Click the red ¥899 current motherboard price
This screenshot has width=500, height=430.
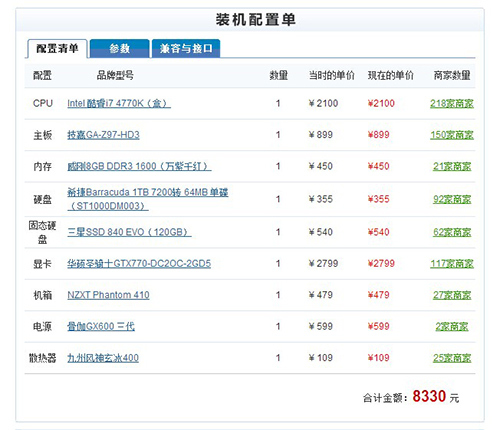pyautogui.click(x=378, y=135)
